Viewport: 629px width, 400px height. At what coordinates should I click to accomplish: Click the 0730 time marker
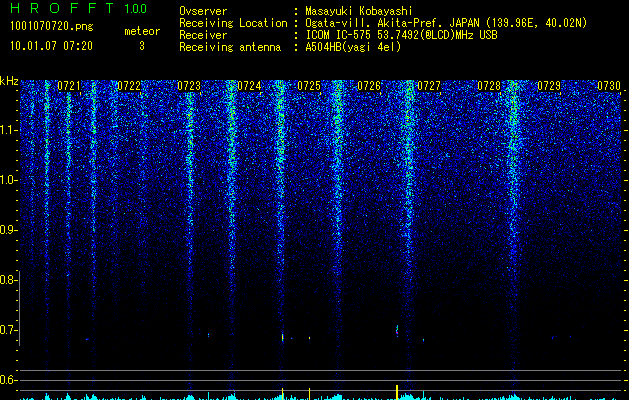point(609,86)
